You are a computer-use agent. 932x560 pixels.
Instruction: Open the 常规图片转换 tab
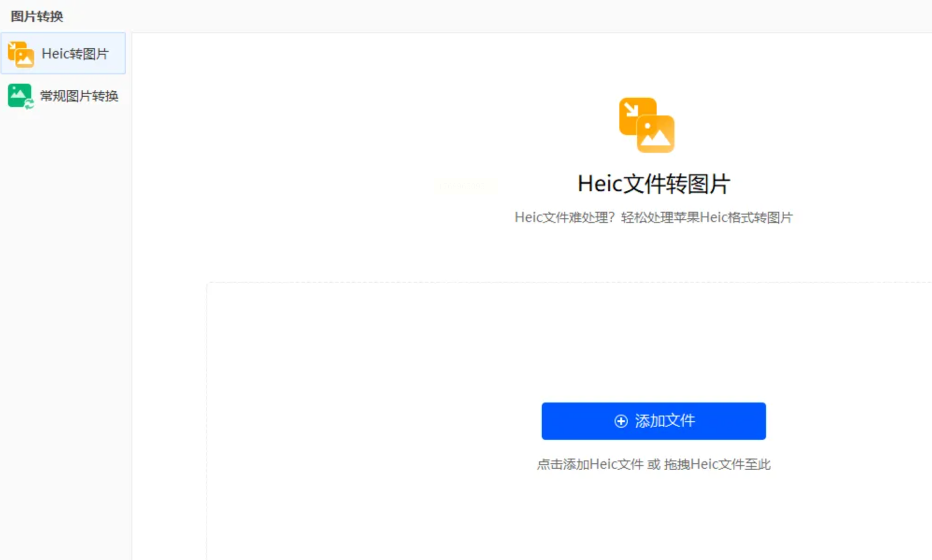point(79,96)
